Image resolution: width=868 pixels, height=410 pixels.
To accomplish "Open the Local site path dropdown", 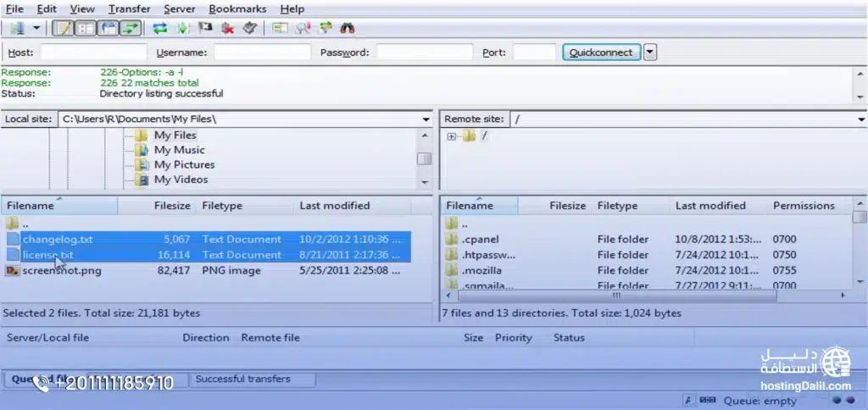I will point(426,119).
